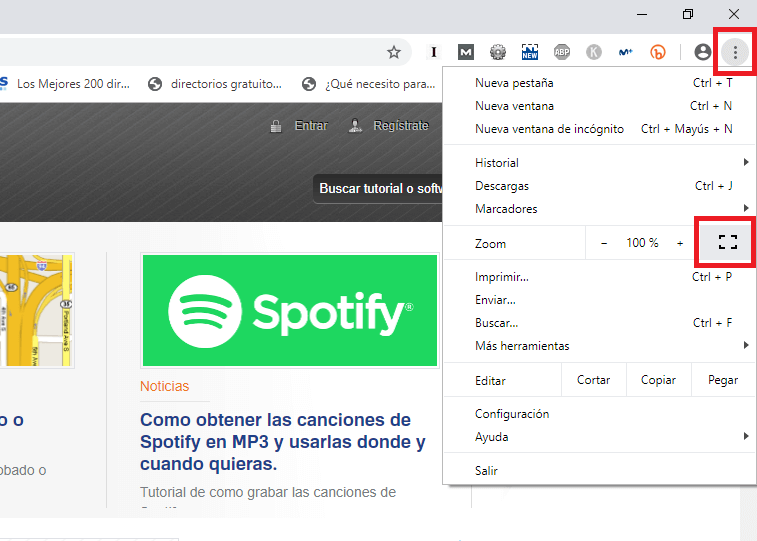Expand the Marcadores submenu
Image resolution: width=757 pixels, height=541 pixels.
[599, 209]
